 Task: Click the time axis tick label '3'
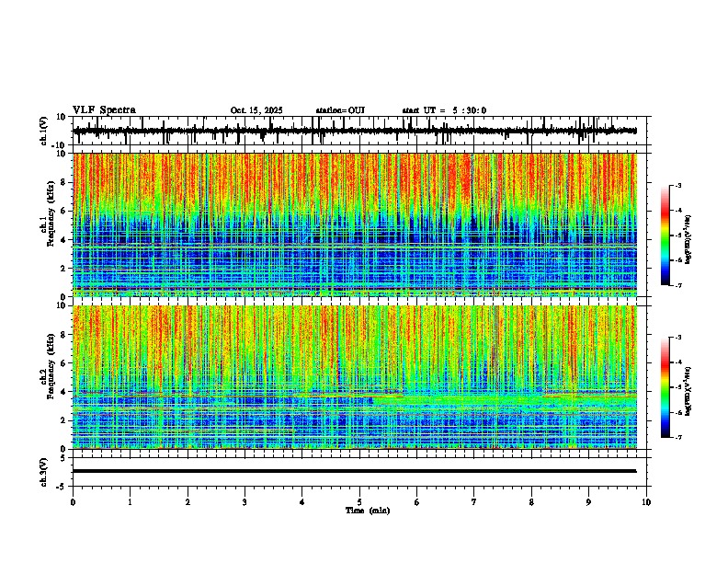point(245,502)
